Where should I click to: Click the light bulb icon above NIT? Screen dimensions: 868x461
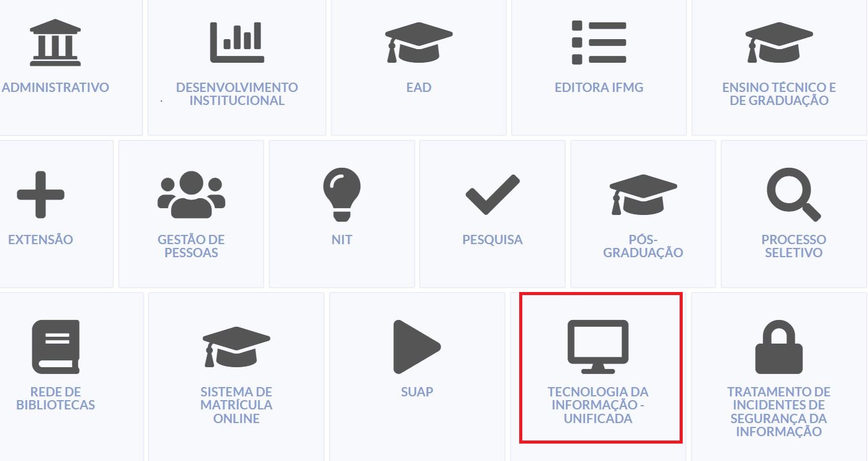coord(341,194)
